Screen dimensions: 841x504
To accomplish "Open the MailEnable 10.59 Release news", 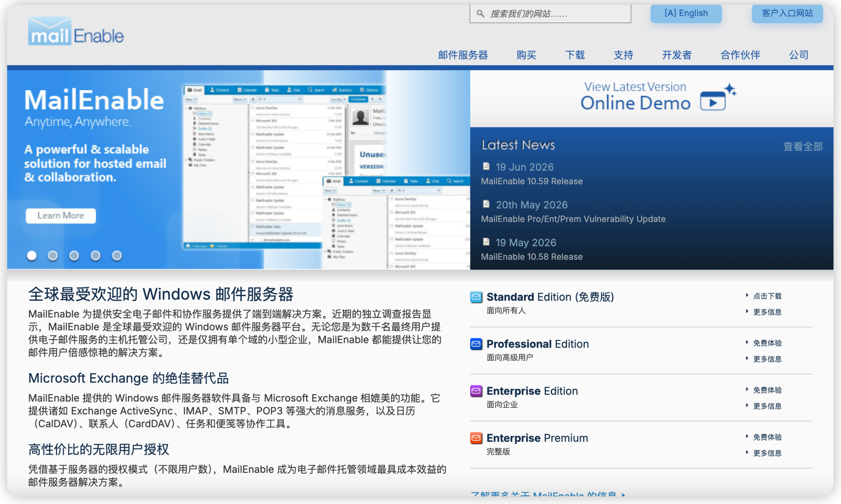I will [x=532, y=181].
